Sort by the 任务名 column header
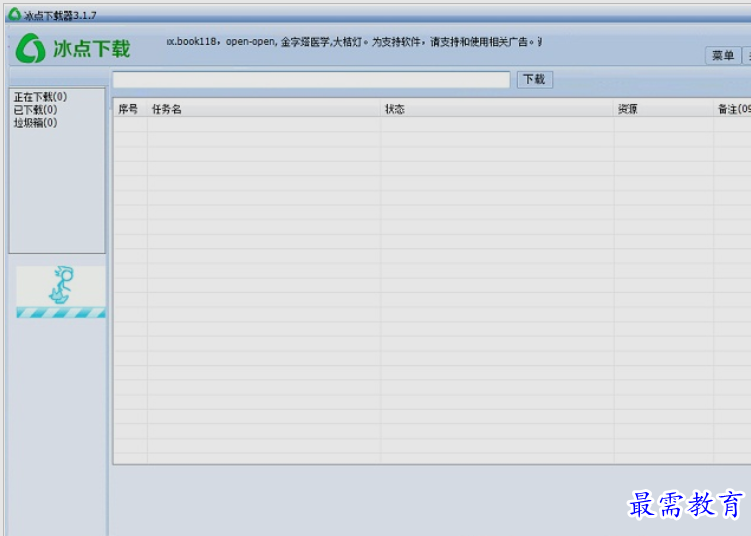The height and width of the screenshot is (536, 751). 264,109
